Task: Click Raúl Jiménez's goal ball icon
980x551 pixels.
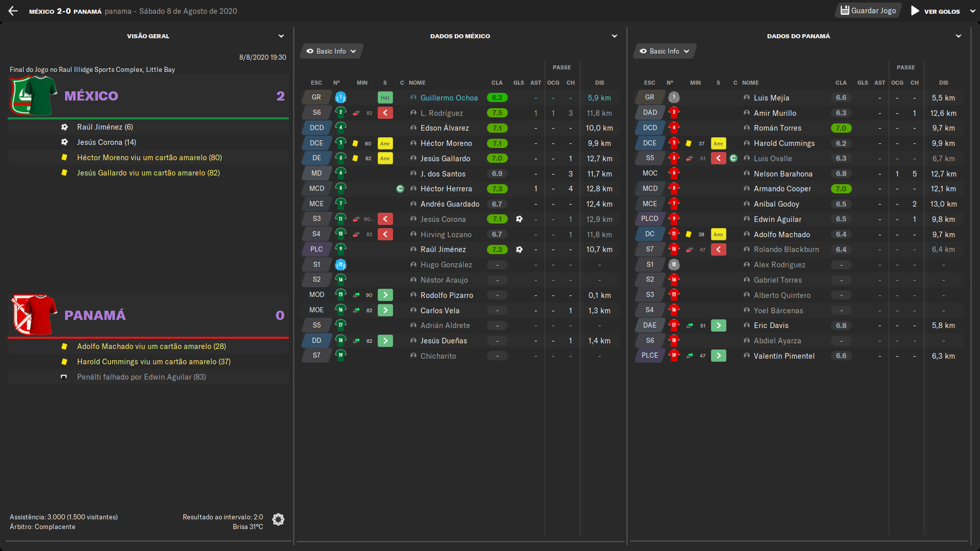Action: (x=519, y=249)
